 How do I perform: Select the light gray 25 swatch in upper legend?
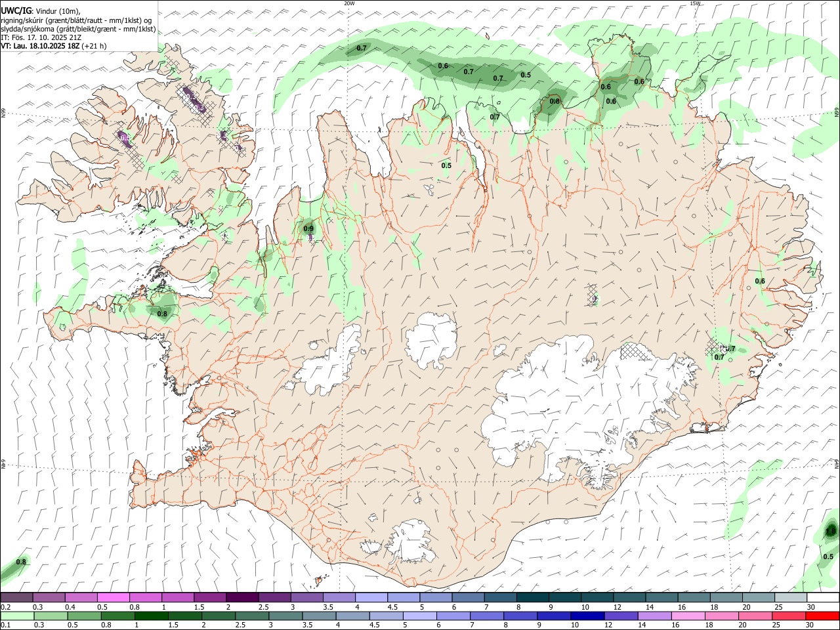(x=791, y=597)
